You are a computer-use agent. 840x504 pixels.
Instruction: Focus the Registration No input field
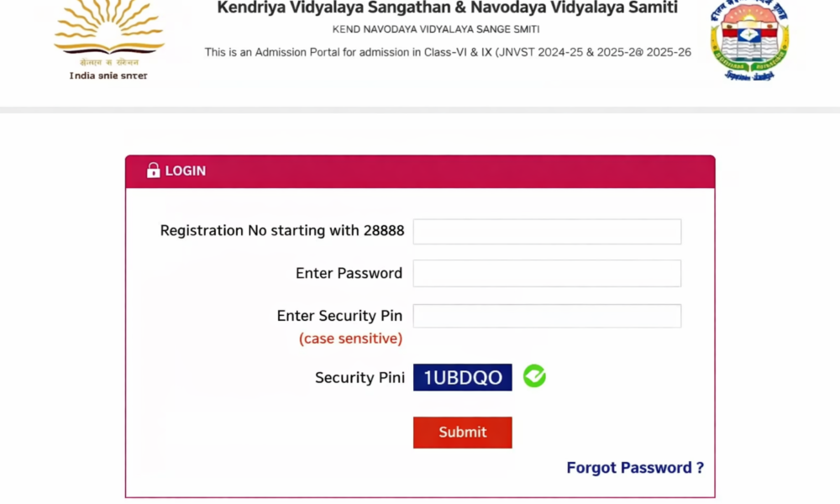coord(547,232)
